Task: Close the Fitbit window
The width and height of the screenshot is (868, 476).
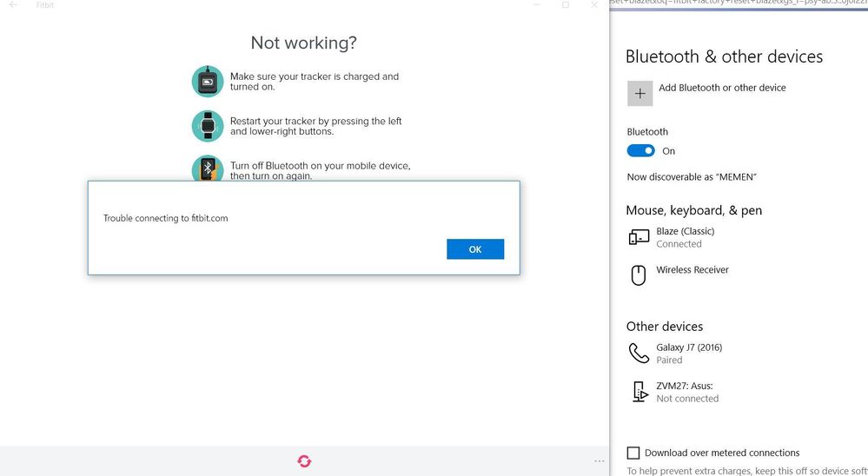Action: [x=594, y=4]
